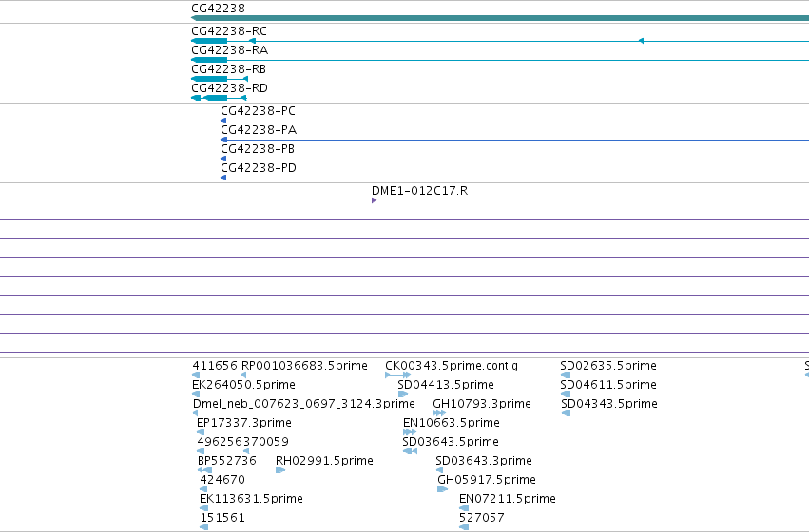Image resolution: width=809 pixels, height=532 pixels.
Task: Select the EN10663.5prime label
Action: pyautogui.click(x=452, y=423)
